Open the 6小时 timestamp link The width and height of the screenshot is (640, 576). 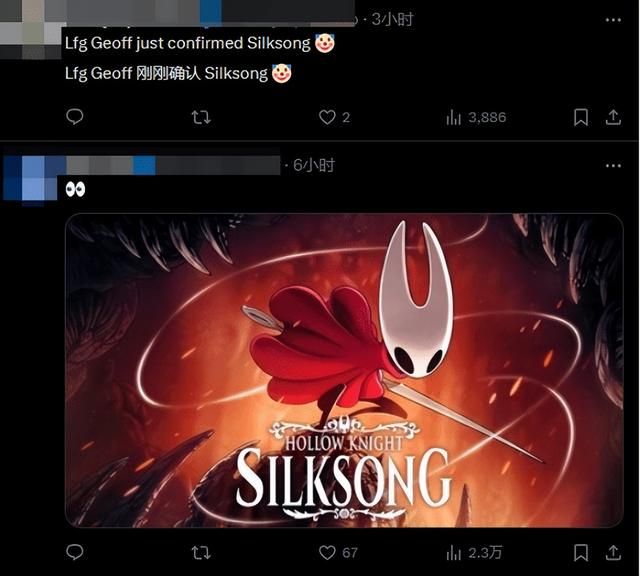[x=314, y=165]
